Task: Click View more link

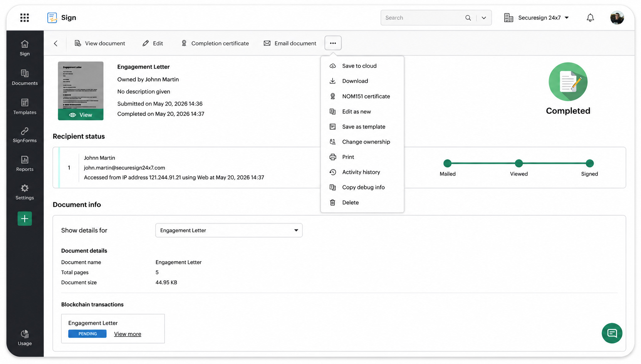Action: pyautogui.click(x=128, y=334)
